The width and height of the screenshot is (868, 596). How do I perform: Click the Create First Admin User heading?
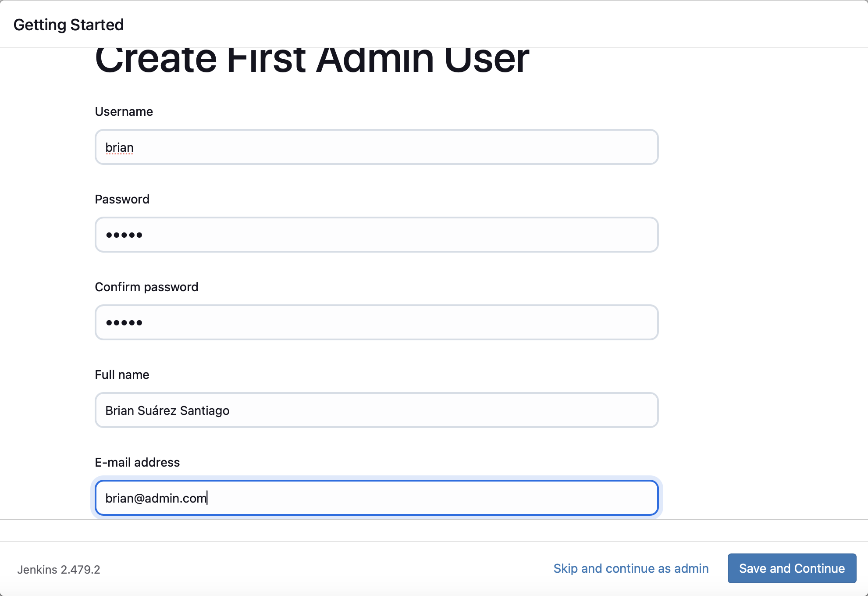click(x=312, y=61)
